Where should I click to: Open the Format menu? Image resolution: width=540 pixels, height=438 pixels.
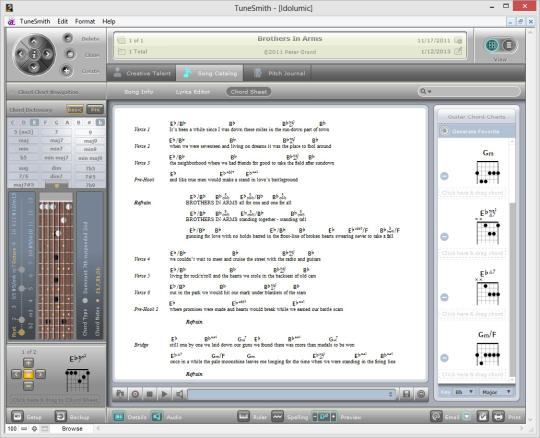(85, 21)
